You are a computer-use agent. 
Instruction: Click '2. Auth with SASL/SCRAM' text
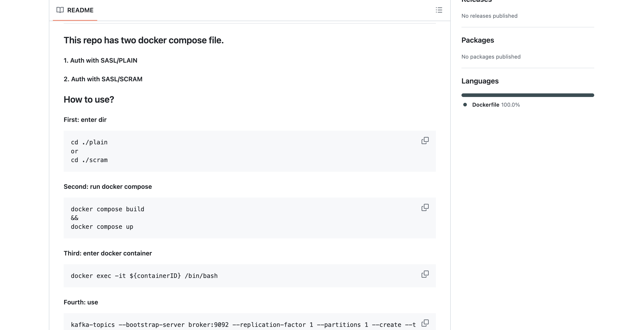coord(103,79)
